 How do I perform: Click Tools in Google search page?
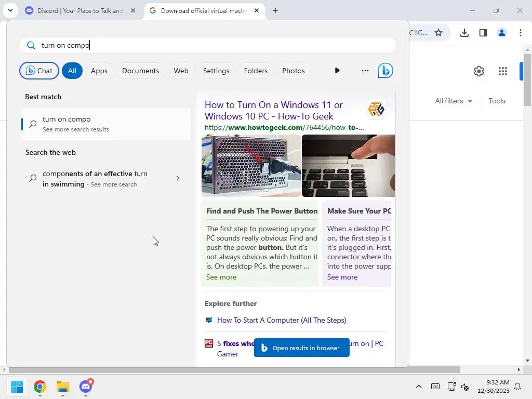pos(497,101)
